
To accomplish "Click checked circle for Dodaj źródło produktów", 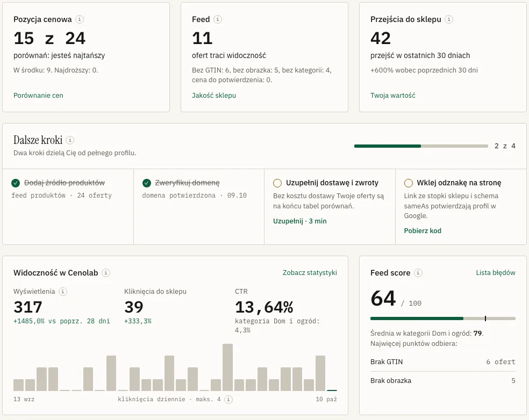I will 16,183.
